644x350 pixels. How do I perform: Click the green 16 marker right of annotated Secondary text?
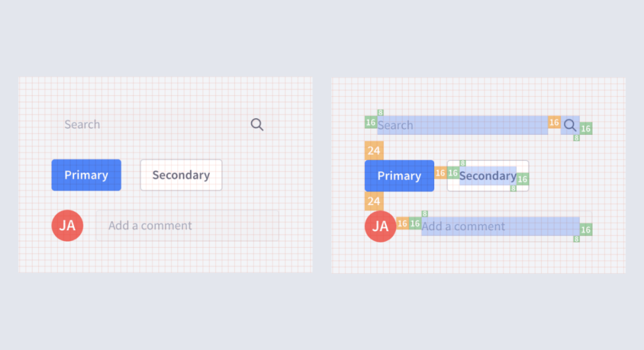click(x=522, y=179)
